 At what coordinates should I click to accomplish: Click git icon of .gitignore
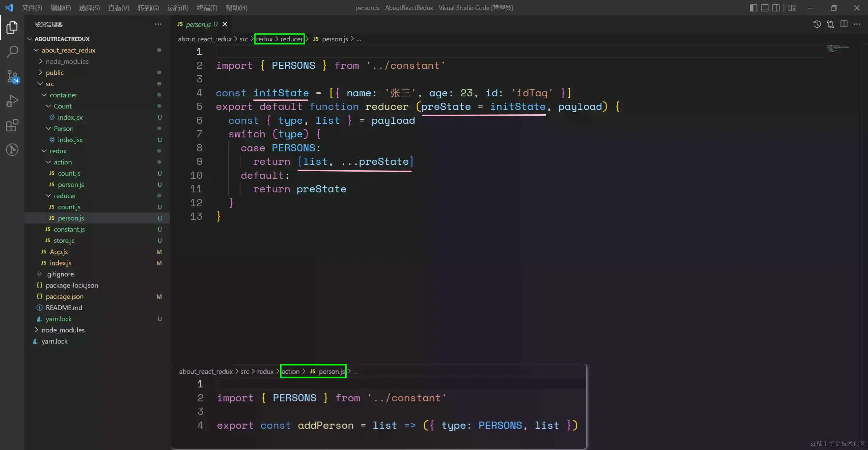tap(39, 274)
